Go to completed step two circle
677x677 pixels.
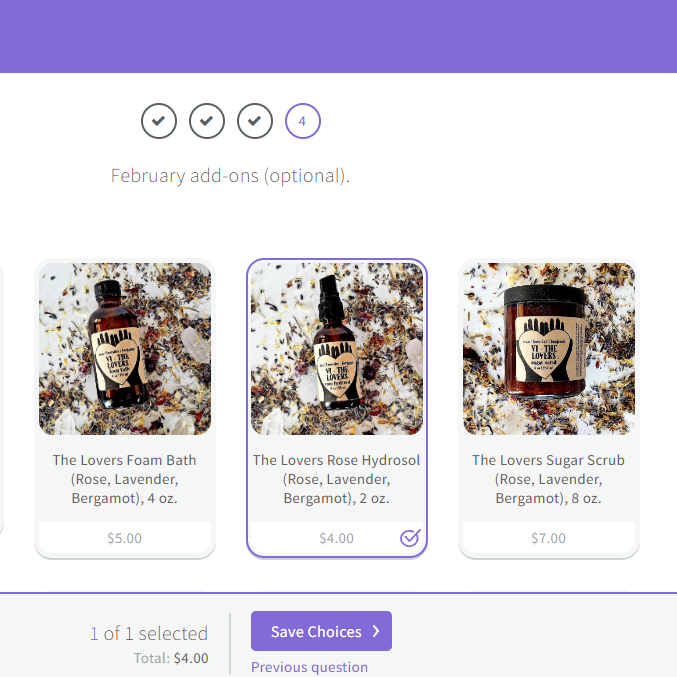point(207,121)
